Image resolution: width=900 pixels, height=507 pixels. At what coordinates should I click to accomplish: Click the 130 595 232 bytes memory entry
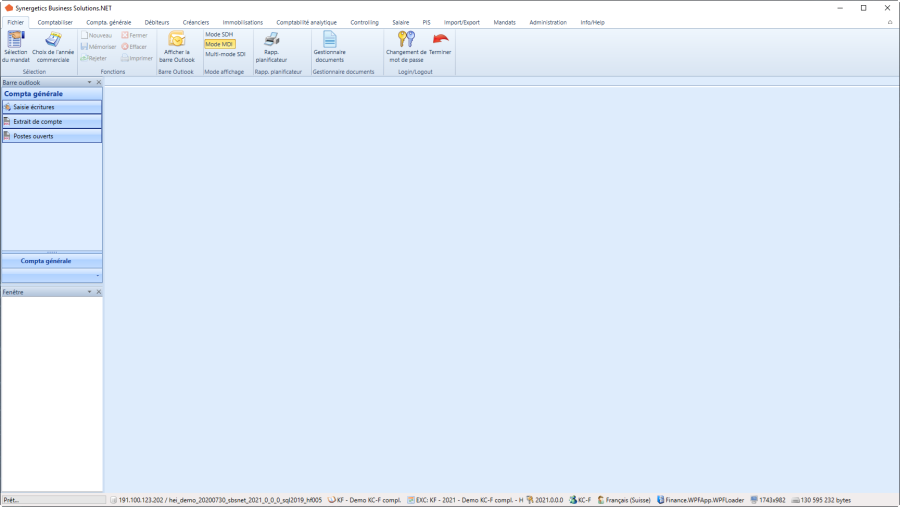point(821,500)
